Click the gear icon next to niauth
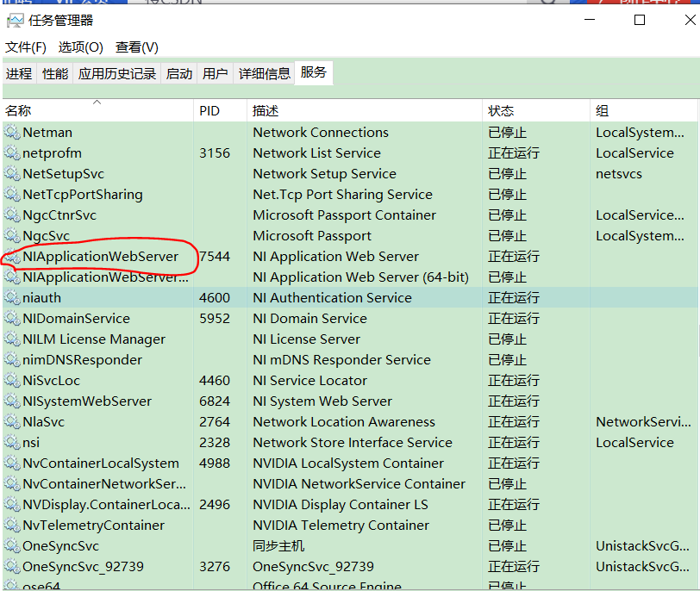The image size is (700, 591). pyautogui.click(x=12, y=297)
